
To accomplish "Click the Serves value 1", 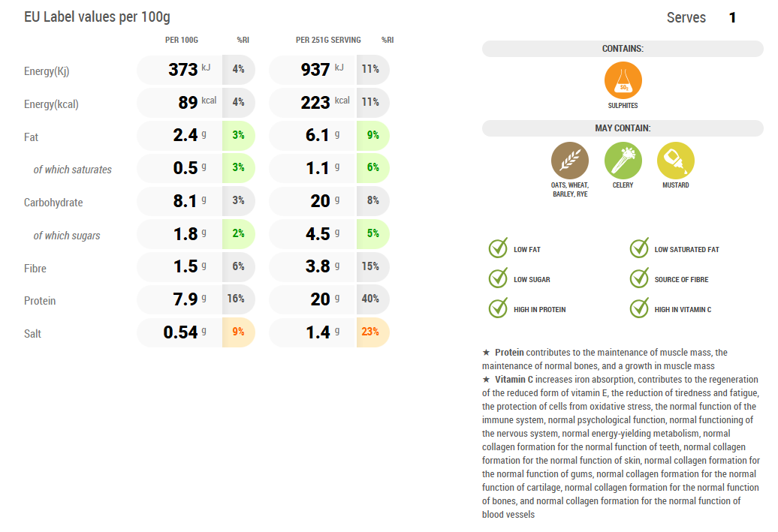I will (x=732, y=17).
